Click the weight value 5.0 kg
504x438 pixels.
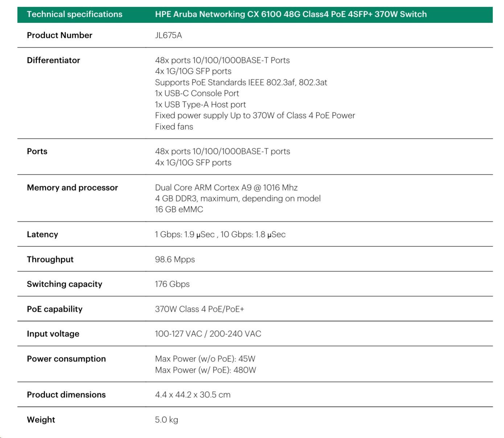tap(166, 420)
